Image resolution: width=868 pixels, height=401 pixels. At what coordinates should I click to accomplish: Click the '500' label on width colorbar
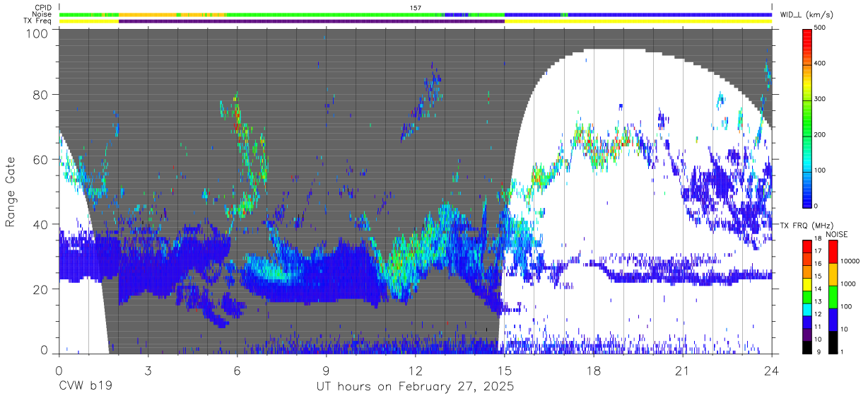[x=820, y=28]
